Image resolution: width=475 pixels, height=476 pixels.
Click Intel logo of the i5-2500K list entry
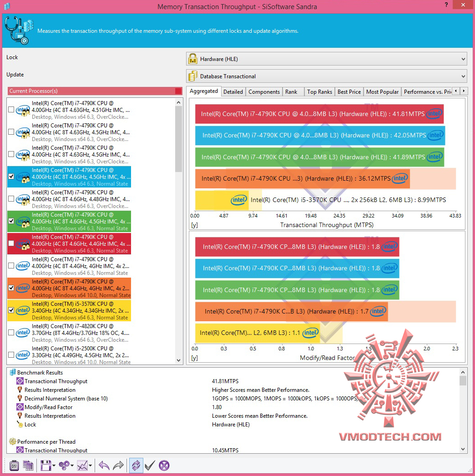[23, 355]
